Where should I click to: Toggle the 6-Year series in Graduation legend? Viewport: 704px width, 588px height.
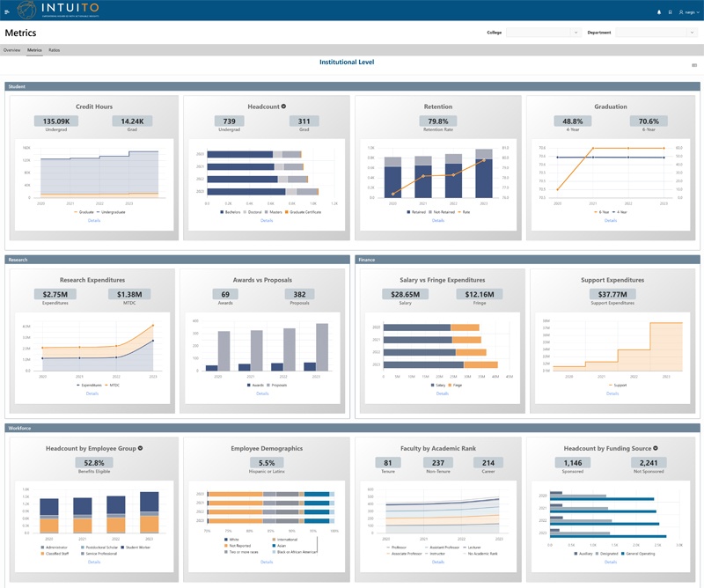point(602,212)
